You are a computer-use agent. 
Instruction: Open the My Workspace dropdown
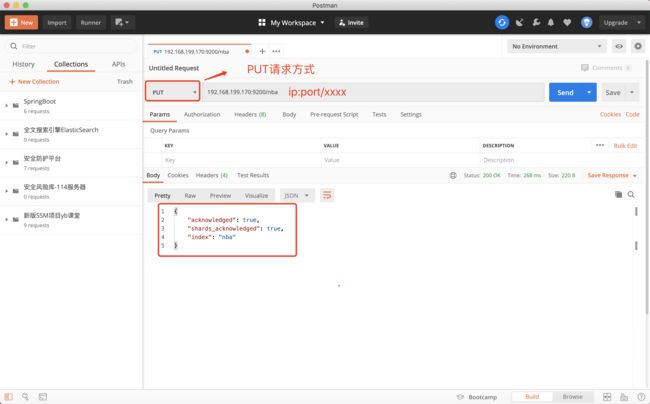click(x=291, y=22)
